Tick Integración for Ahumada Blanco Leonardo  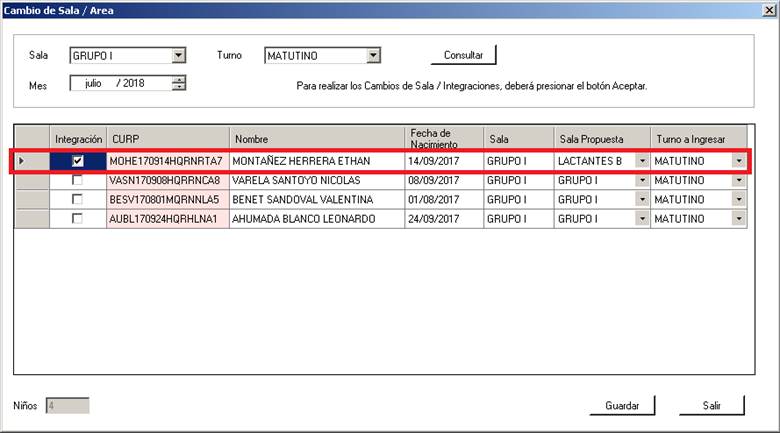77,218
